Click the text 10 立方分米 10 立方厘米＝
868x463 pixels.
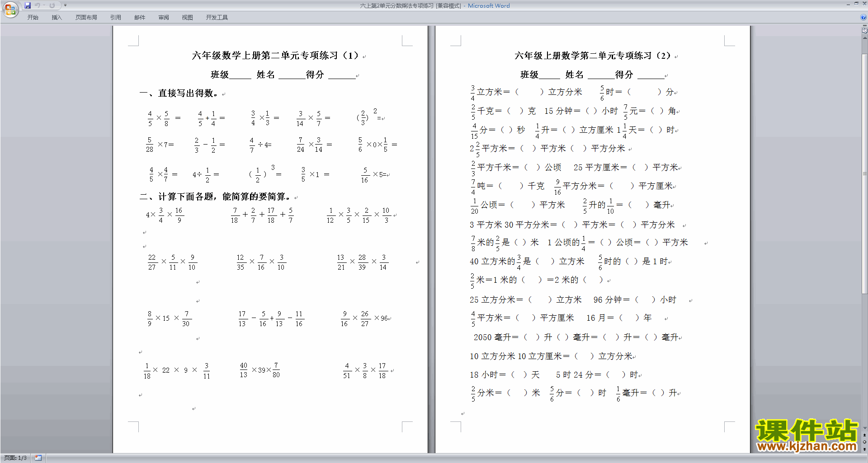point(520,356)
